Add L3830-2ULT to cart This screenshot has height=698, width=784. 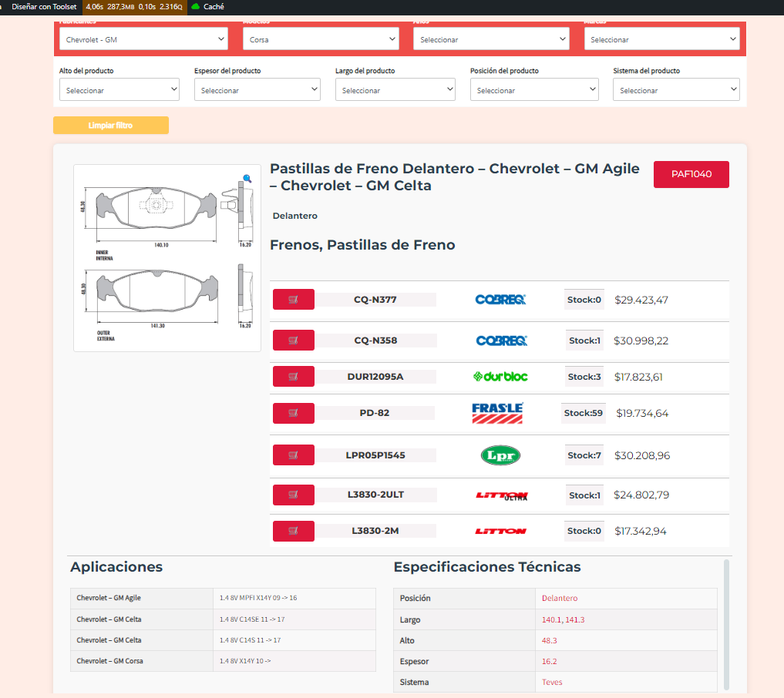(294, 495)
